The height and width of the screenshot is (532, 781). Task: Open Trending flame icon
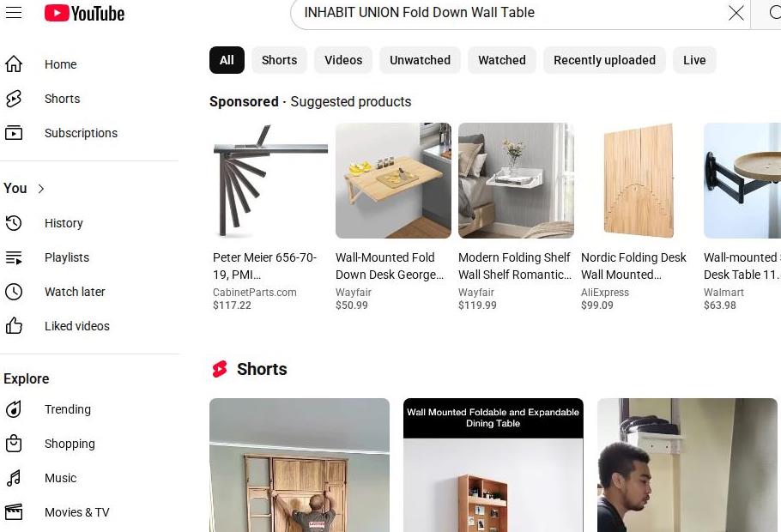tap(14, 409)
